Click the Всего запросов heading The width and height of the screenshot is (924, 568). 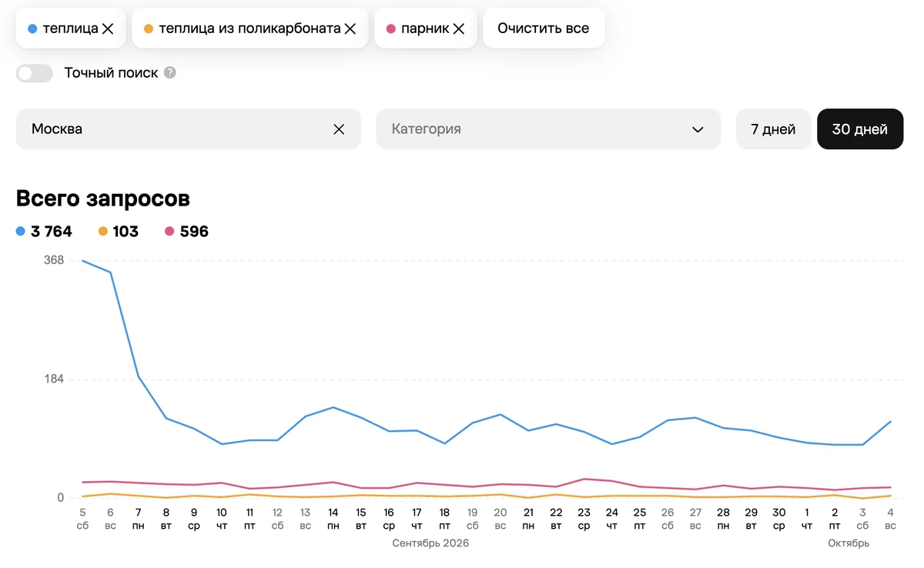(x=102, y=199)
